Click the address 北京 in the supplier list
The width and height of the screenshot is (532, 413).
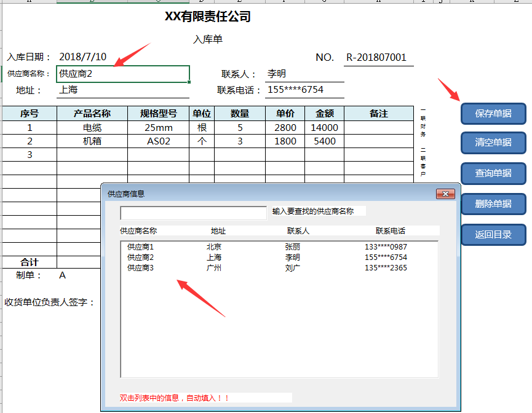point(214,247)
